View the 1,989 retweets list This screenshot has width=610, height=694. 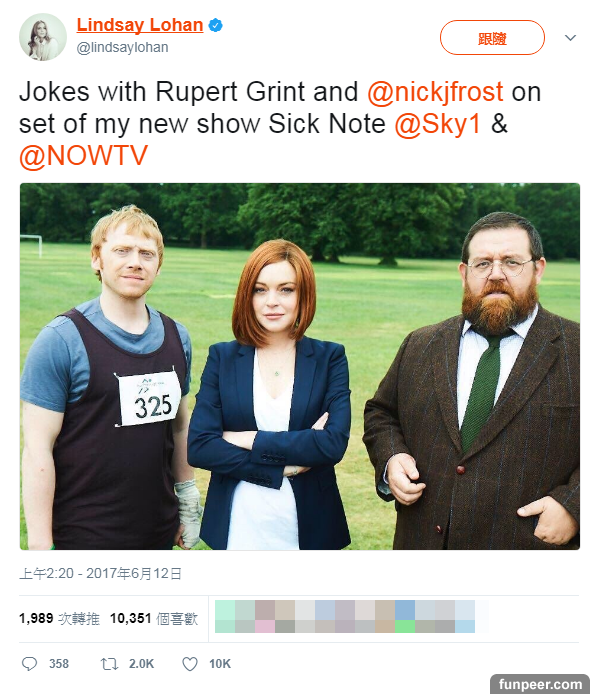coord(59,618)
